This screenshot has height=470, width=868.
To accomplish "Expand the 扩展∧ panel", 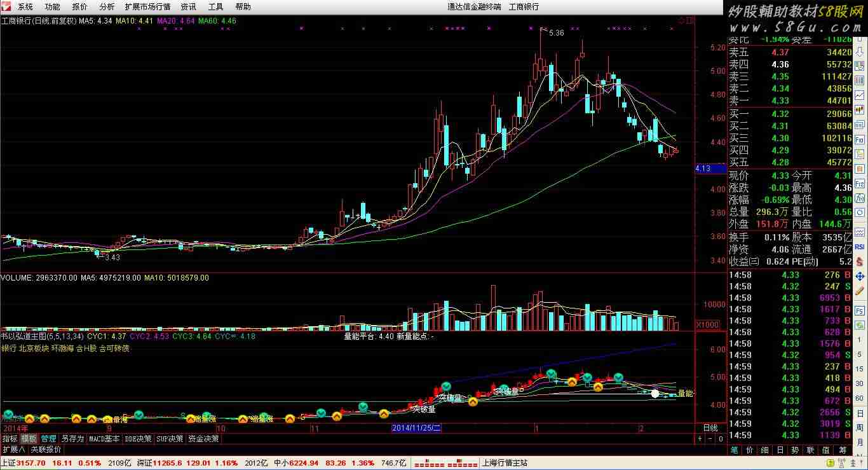I will (13, 449).
